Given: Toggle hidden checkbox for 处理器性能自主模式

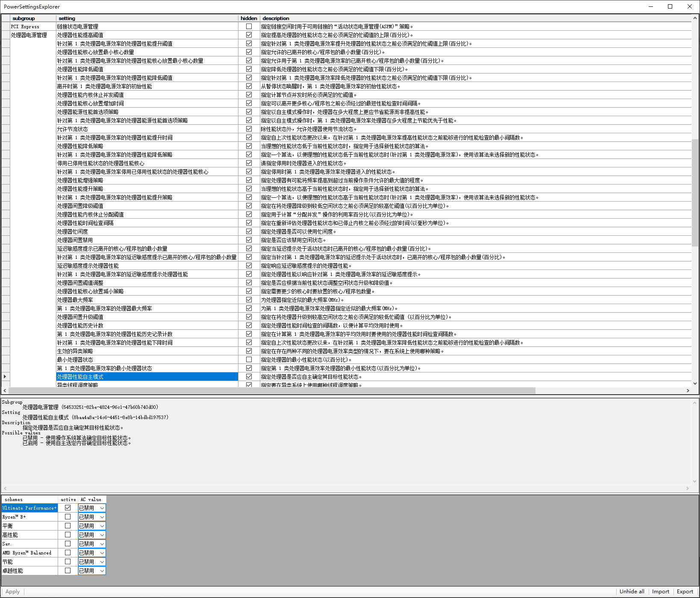Looking at the screenshot, I should coord(249,377).
